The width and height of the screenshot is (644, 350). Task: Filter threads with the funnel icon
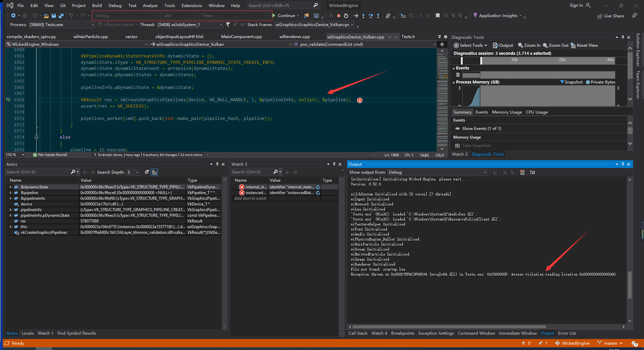click(x=228, y=25)
